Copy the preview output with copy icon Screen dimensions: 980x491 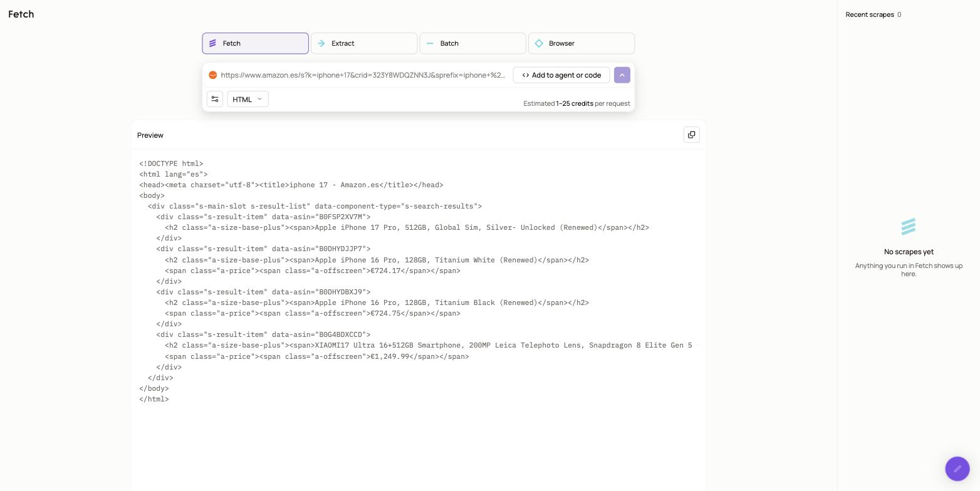(x=692, y=135)
